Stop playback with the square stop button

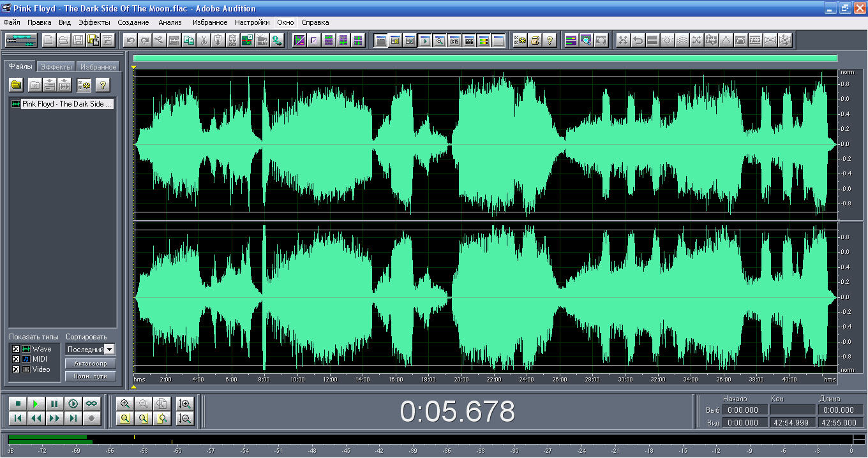(x=19, y=403)
